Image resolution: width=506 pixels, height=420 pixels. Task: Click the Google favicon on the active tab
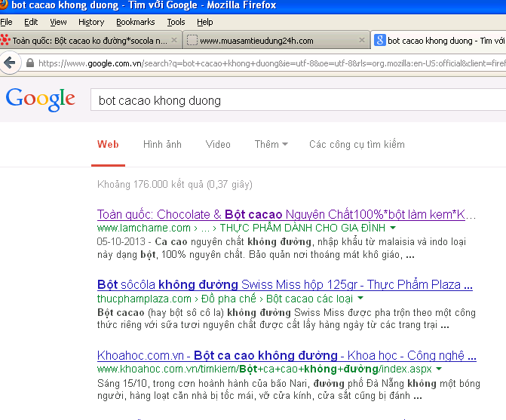pos(381,40)
